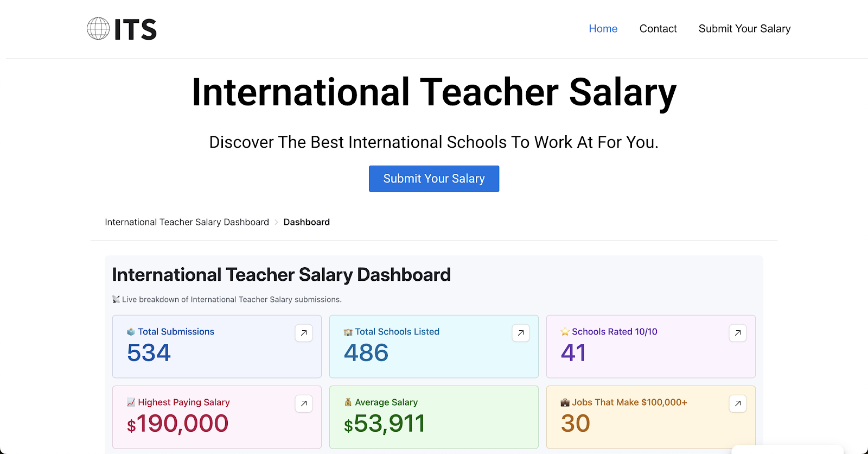Select Home in the navigation bar
868x454 pixels.
tap(603, 28)
